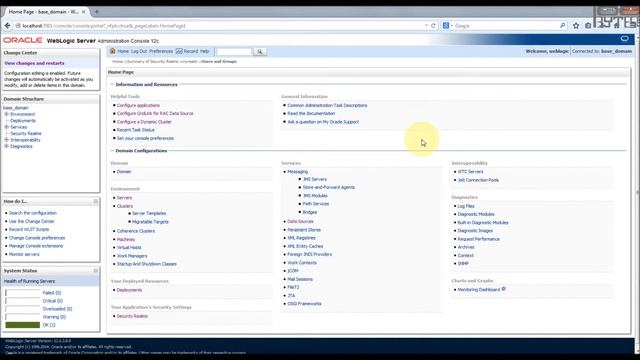
Task: Click the bookmark star icon
Action: pos(576,25)
